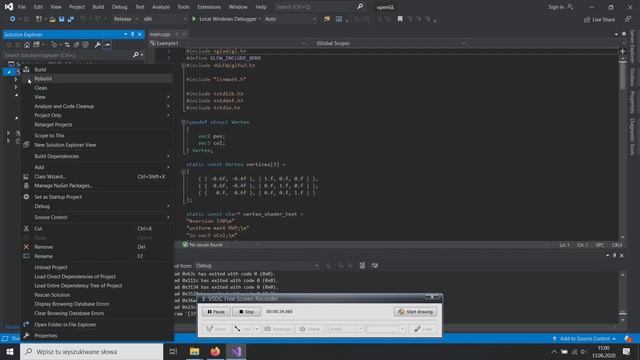Toggle word wrap in the Output toolbar
This screenshot has height=360, width=640.
tap(375, 265)
